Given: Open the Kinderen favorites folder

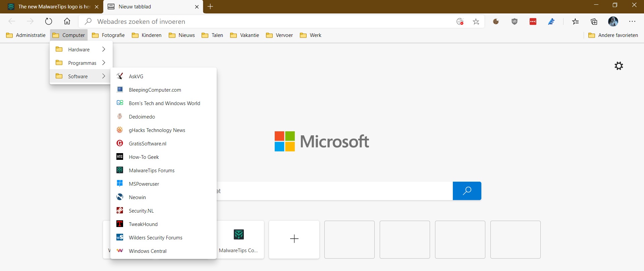Looking at the screenshot, I should (x=147, y=35).
